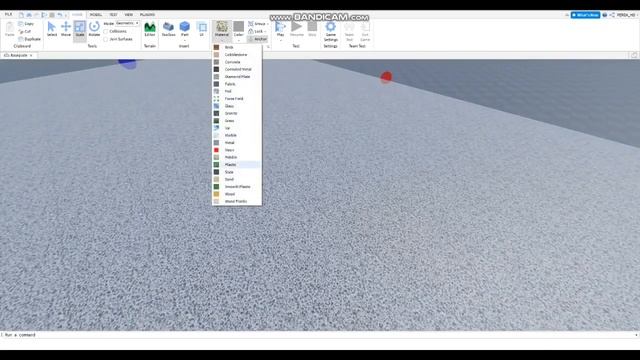This screenshot has width=640, height=360.
Task: Open Game Settings
Action: pos(331,31)
